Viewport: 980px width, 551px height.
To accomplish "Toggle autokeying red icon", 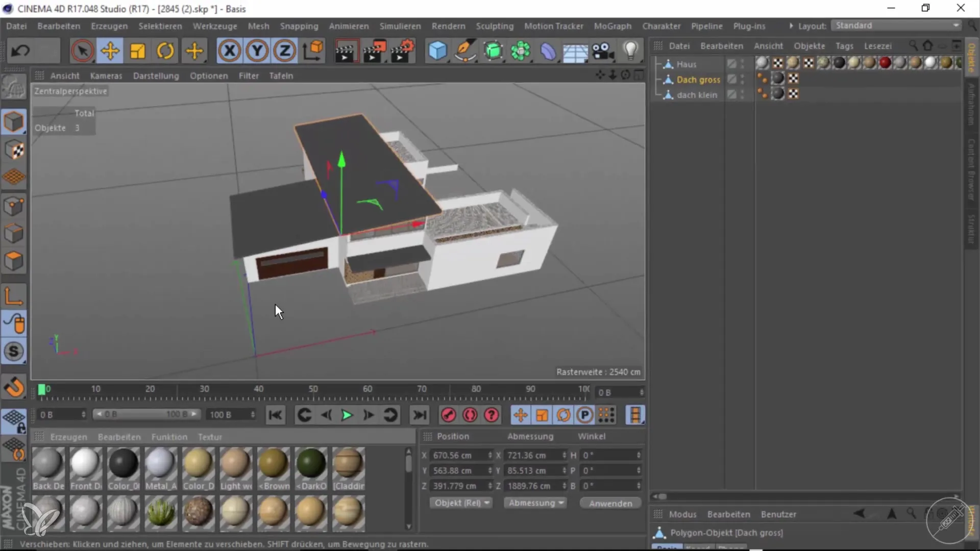I will [470, 415].
